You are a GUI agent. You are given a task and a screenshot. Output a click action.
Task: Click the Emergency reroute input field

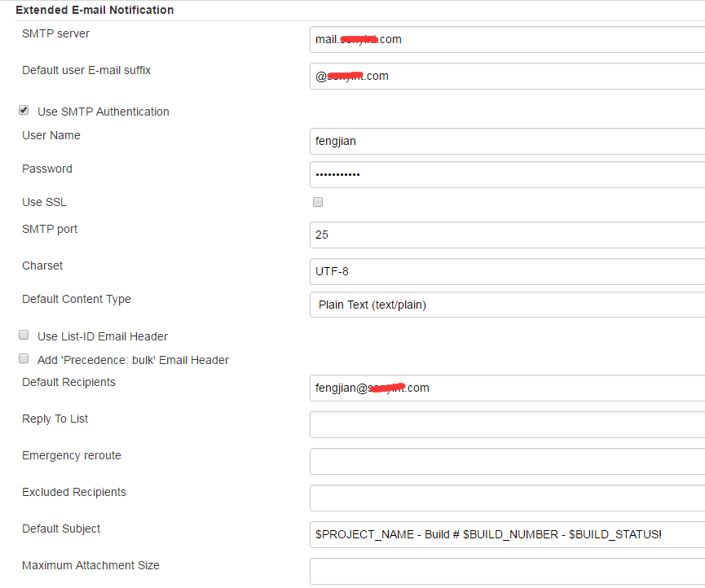(x=507, y=461)
